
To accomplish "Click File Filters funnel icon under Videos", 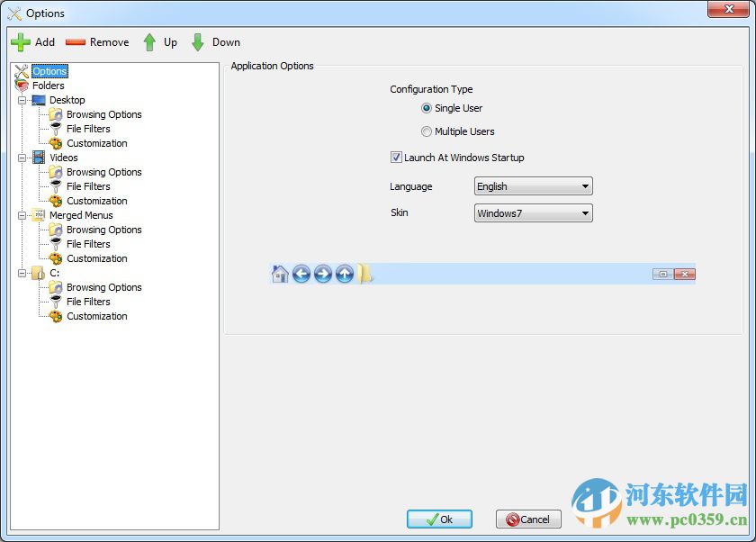I will (56, 186).
